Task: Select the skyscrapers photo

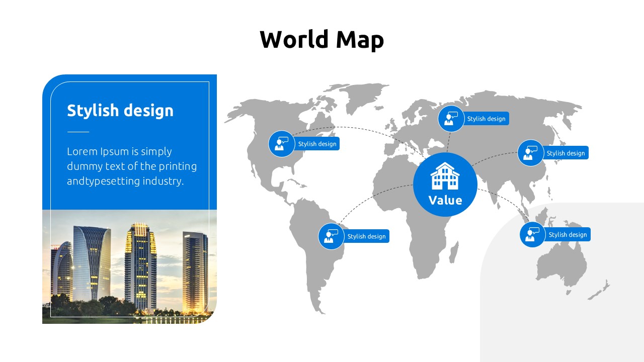Action: [129, 266]
